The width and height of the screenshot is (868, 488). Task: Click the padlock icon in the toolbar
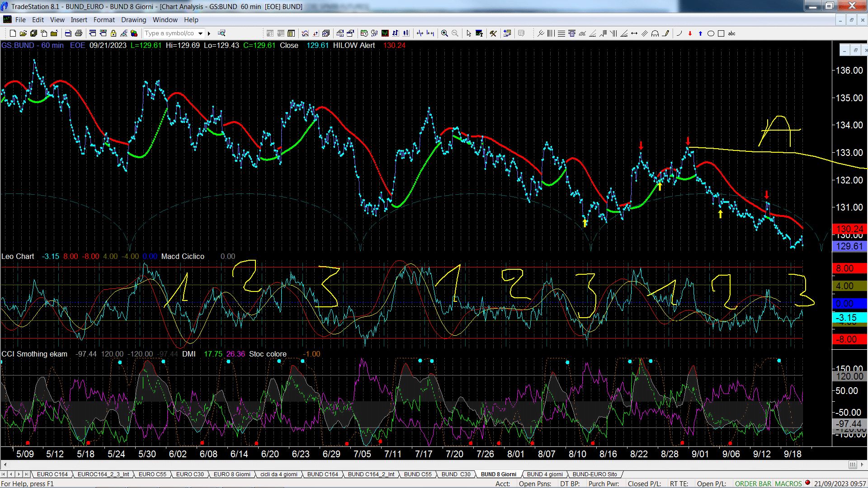point(113,33)
